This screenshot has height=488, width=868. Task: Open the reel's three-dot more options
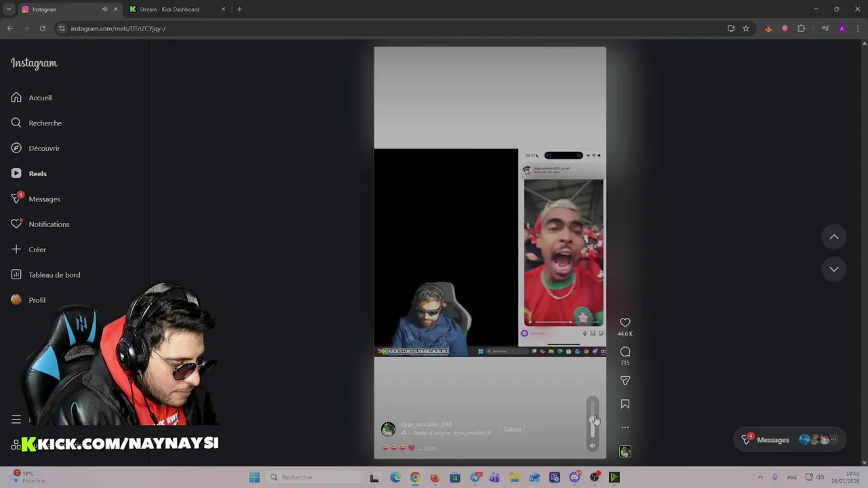point(625,428)
